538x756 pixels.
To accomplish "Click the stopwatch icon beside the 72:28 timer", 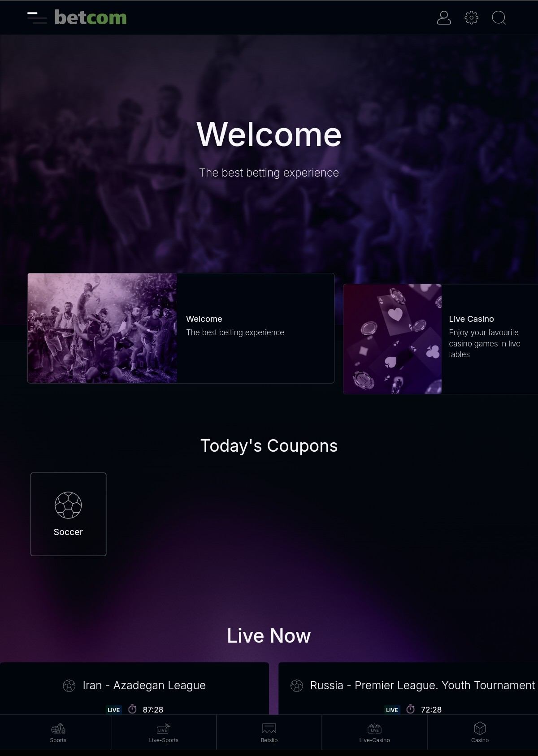I will (410, 709).
